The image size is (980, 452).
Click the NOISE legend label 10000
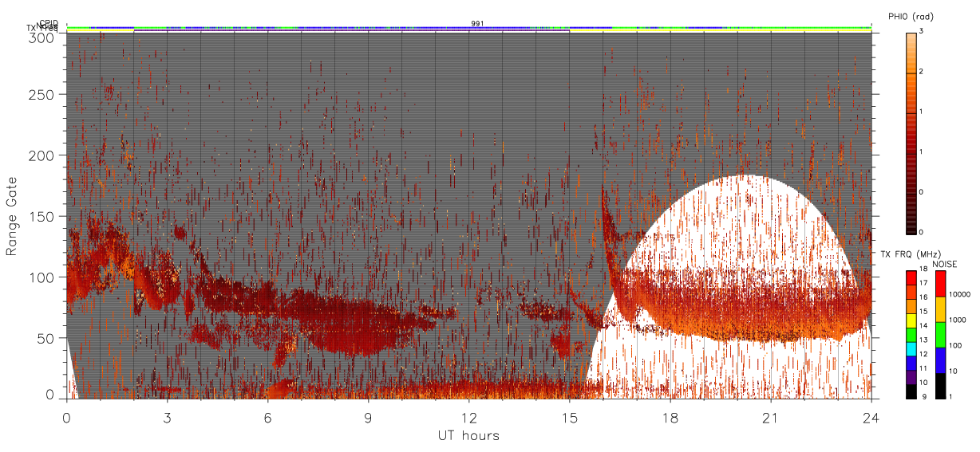point(960,296)
